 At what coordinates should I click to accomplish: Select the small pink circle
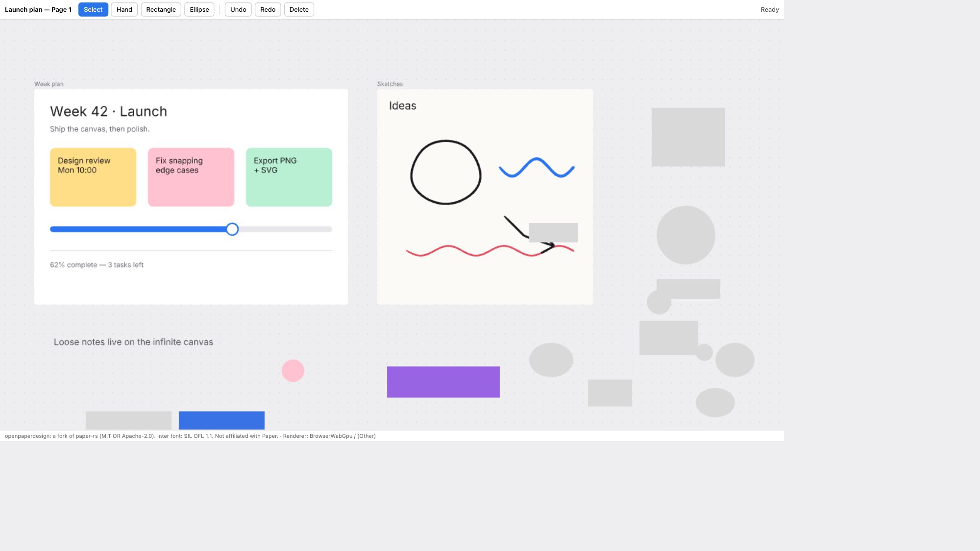(293, 371)
